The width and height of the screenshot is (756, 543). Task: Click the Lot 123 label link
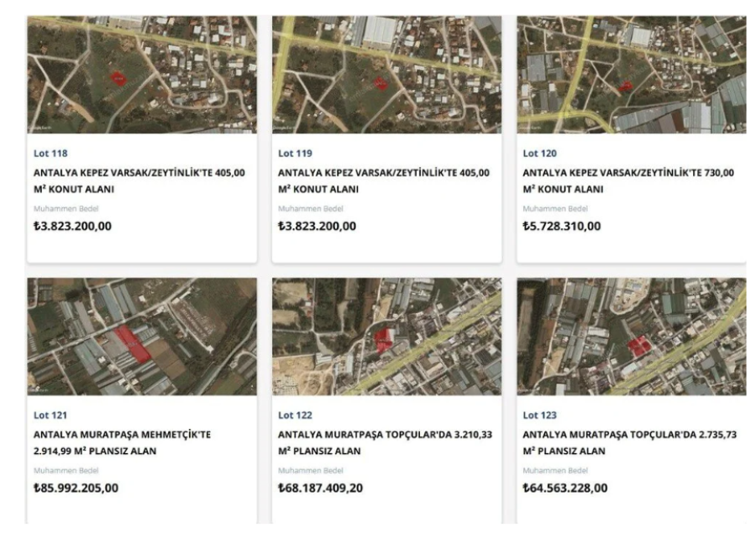539,415
